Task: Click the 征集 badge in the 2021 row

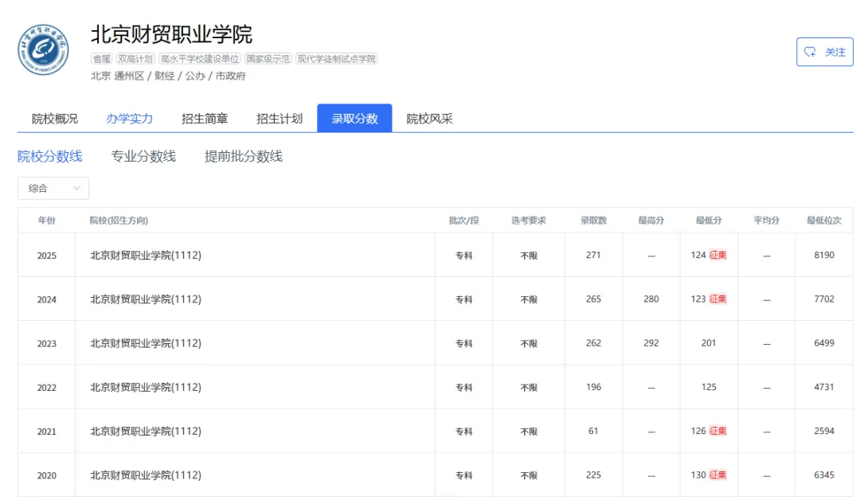Action: [718, 431]
